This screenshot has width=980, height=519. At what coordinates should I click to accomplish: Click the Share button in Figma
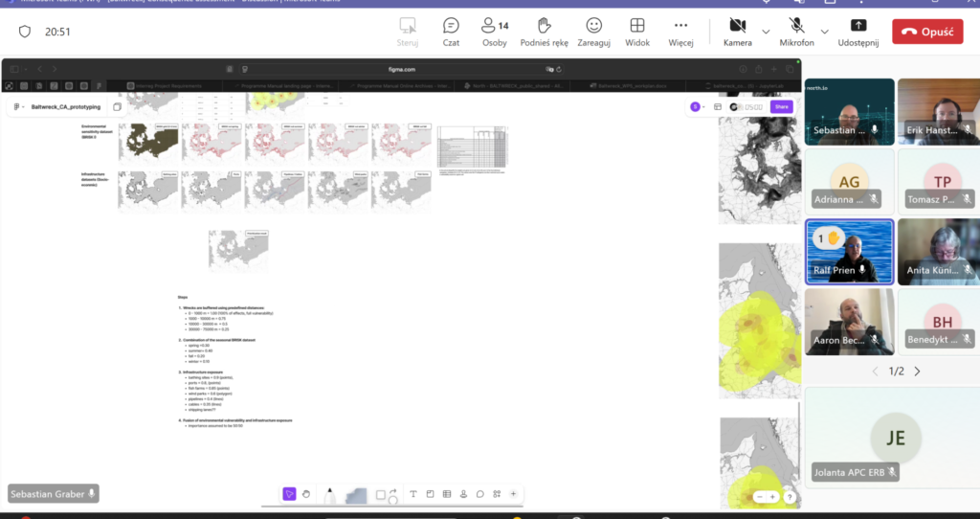[781, 107]
